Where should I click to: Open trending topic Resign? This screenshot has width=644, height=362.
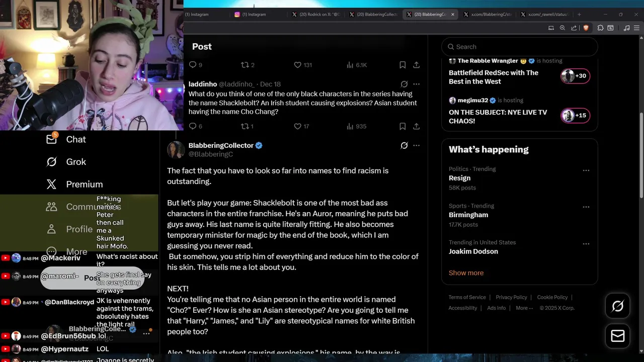[x=459, y=178]
